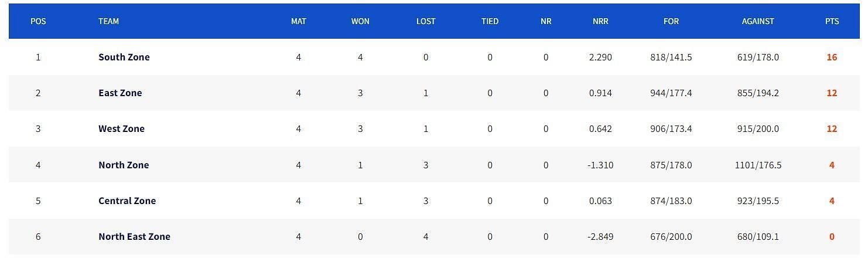The height and width of the screenshot is (268, 868).
Task: Select the LOST column header
Action: coord(426,21)
